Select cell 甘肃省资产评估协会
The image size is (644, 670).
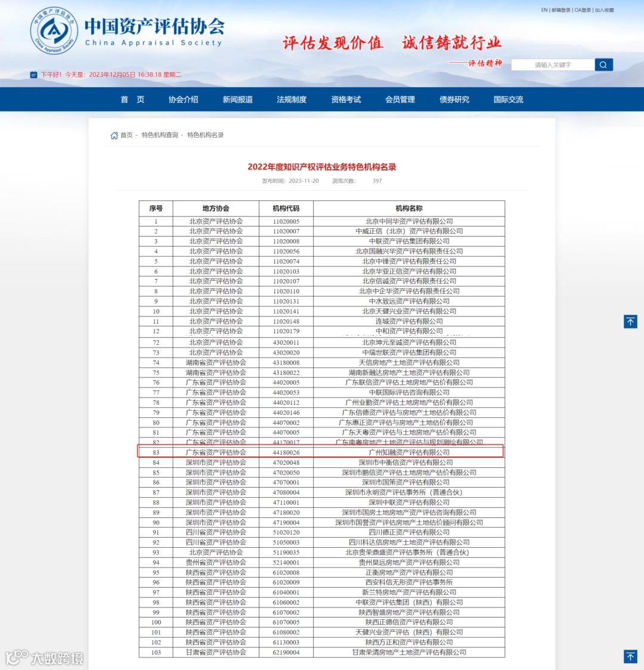[x=216, y=653]
